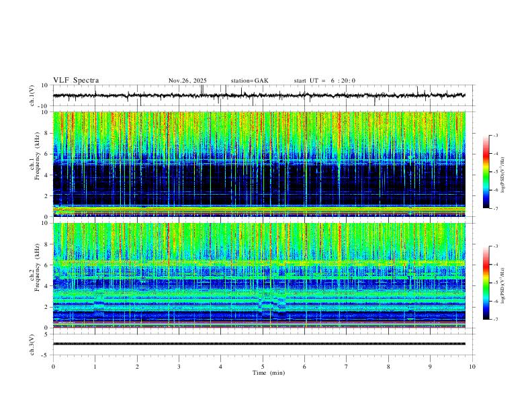Image resolution: width=532 pixels, height=411 pixels.
Task: Select the date text "Nov.26, 2025"
Action: tap(187, 81)
